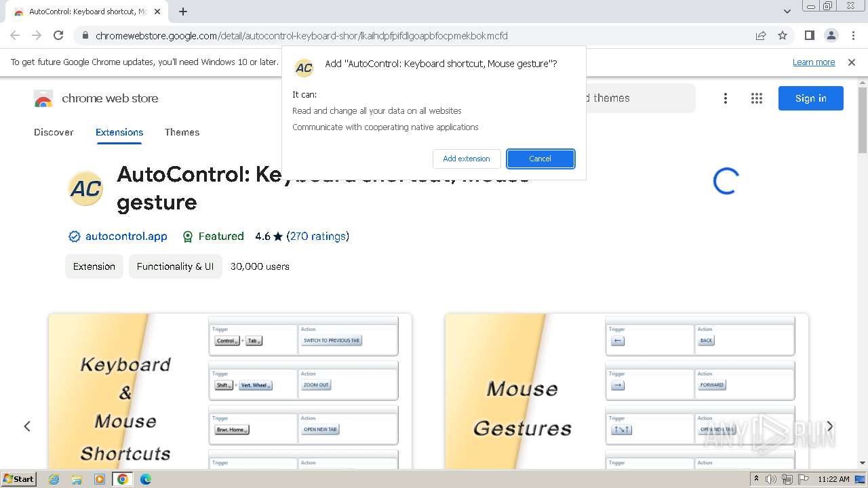This screenshot has height=488, width=868.
Task: Open Web Store more options menu
Action: tap(726, 99)
